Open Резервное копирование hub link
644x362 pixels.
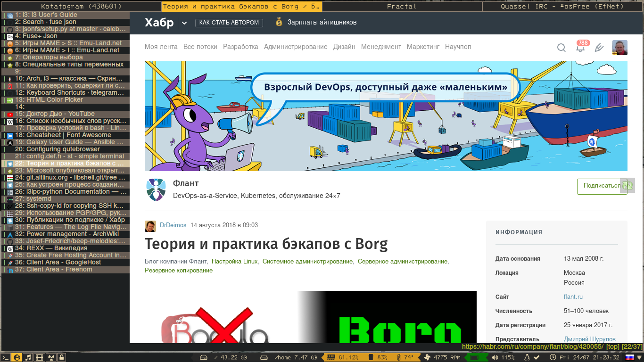179,271
